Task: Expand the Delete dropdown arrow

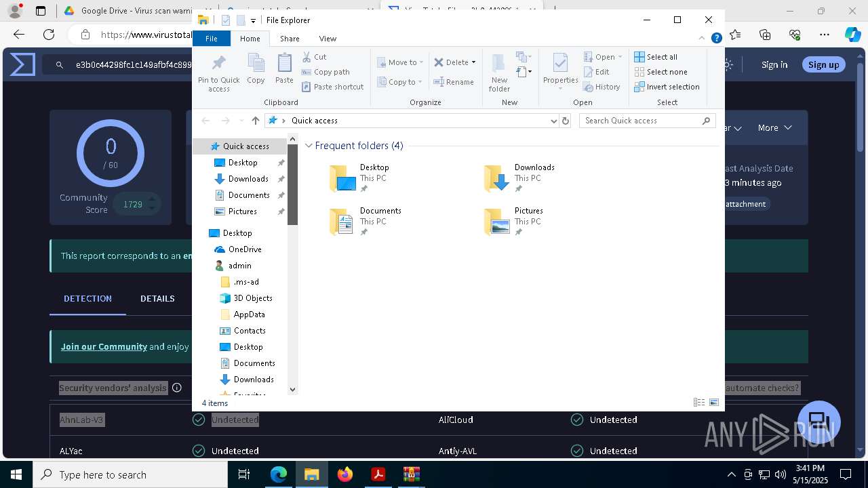Action: pos(473,62)
